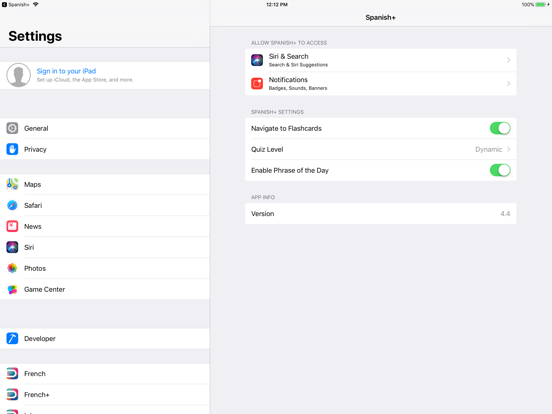The image size is (552, 414).
Task: Open Siri & Search chevron
Action: pyautogui.click(x=509, y=60)
